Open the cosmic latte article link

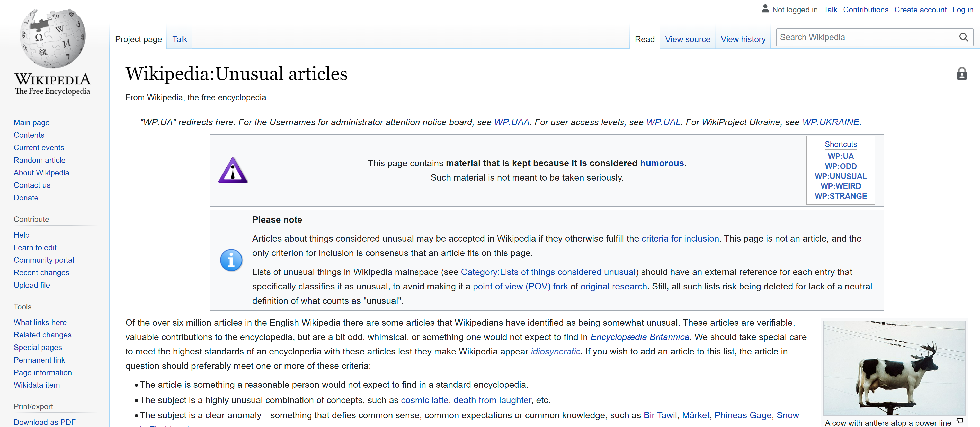click(425, 400)
